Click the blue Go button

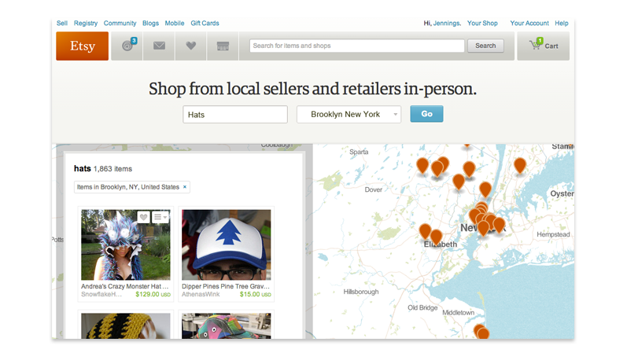point(426,114)
